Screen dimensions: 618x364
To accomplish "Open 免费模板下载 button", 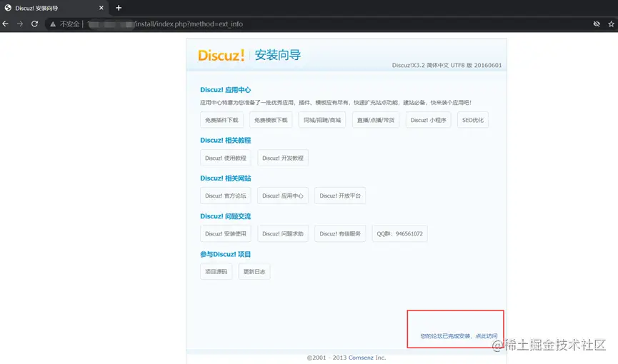I will 271,120.
